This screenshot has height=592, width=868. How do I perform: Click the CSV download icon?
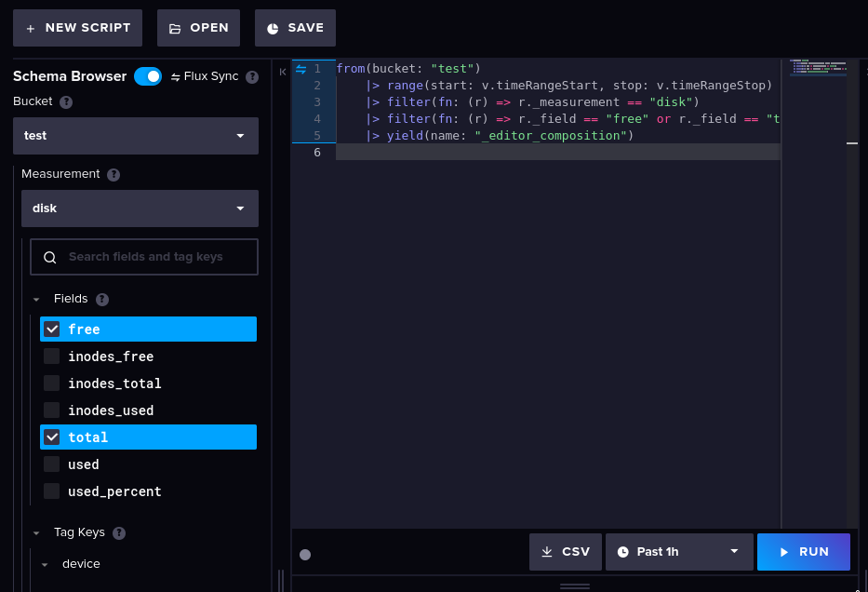pyautogui.click(x=548, y=551)
